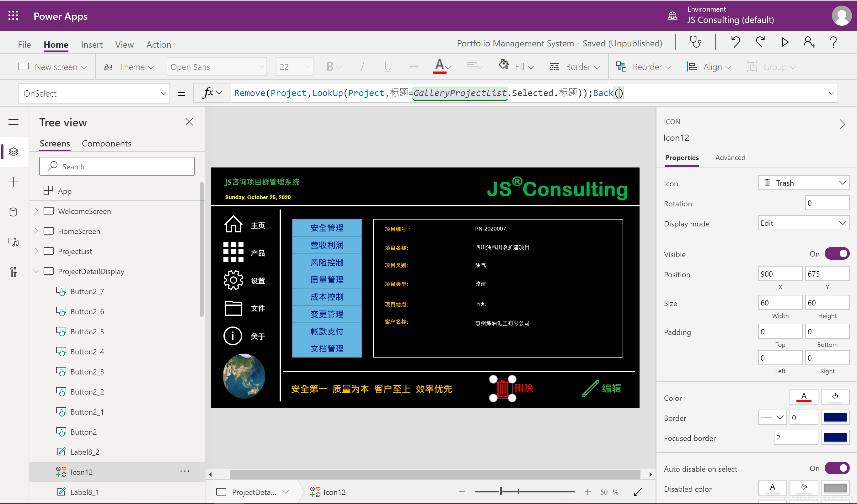Open the Power Apps waffle app launcher
Viewport: 857px width, 504px height.
tap(13, 16)
